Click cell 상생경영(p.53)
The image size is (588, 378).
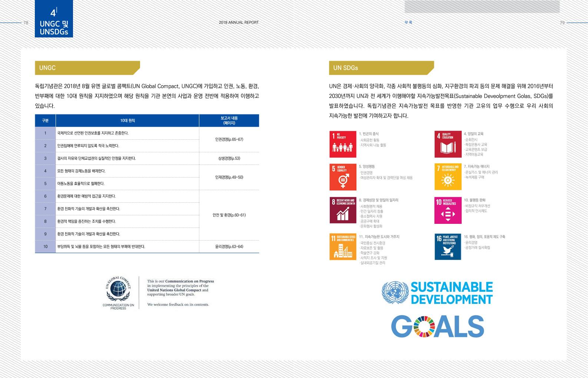(x=229, y=158)
